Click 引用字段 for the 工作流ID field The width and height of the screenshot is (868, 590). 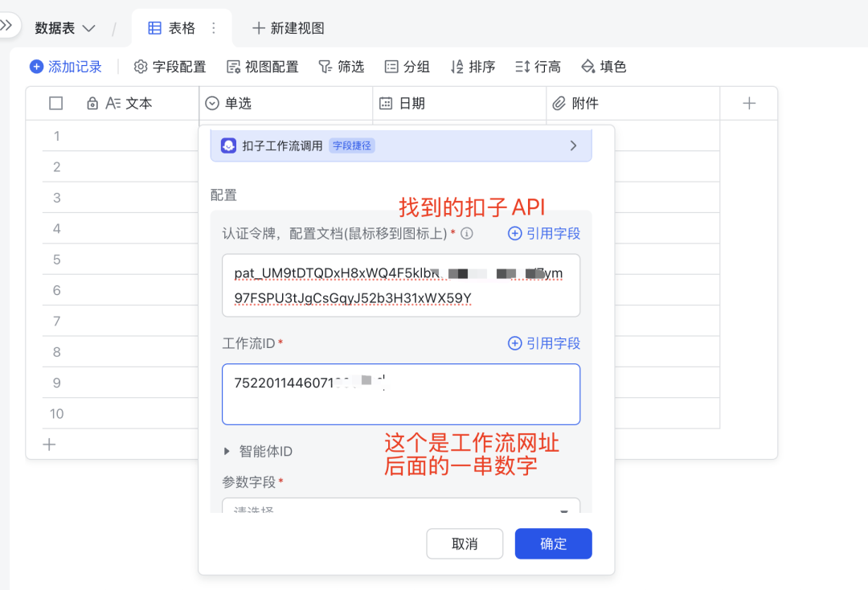tap(543, 344)
